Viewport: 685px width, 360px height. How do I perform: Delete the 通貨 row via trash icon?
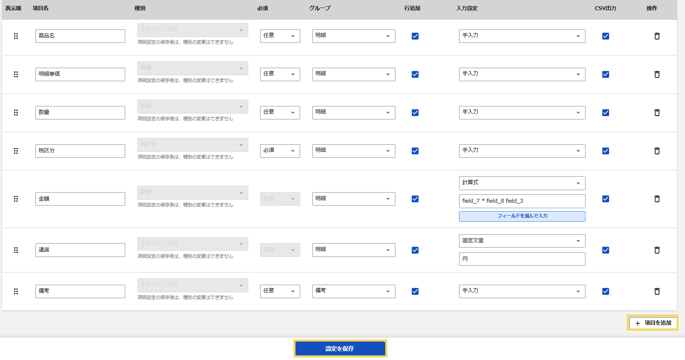657,250
